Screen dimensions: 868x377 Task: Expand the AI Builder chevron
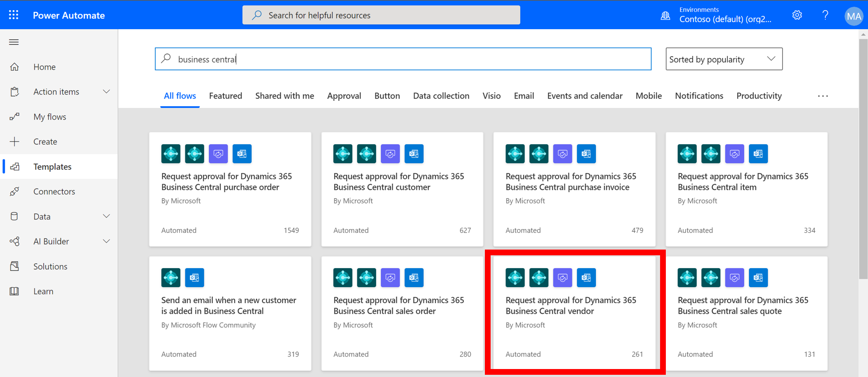[107, 242]
